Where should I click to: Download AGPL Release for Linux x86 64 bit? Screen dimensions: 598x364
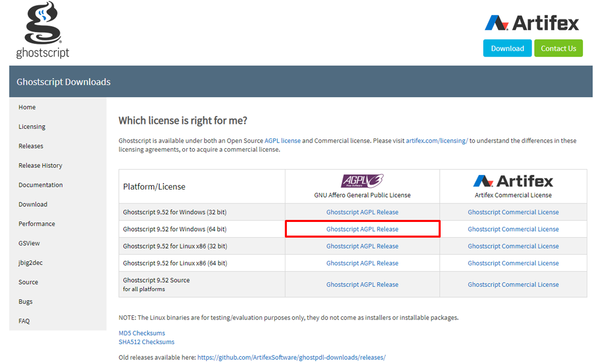(x=362, y=263)
